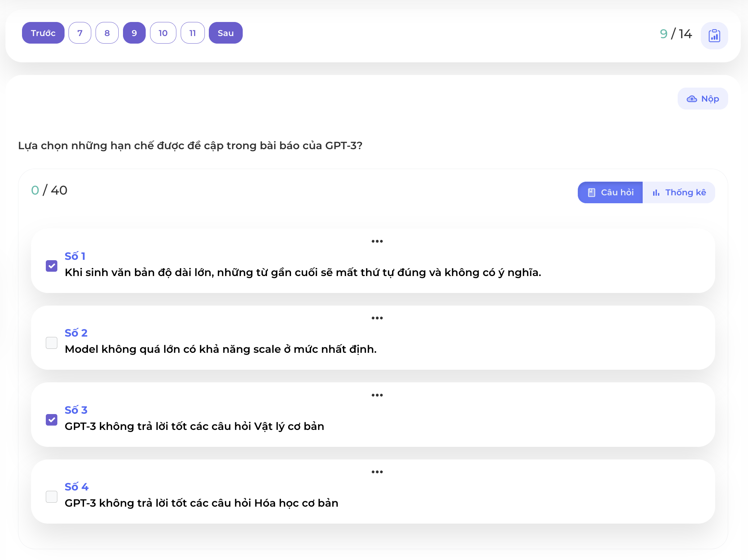Click the cloud upload icon on Nộp

click(692, 99)
